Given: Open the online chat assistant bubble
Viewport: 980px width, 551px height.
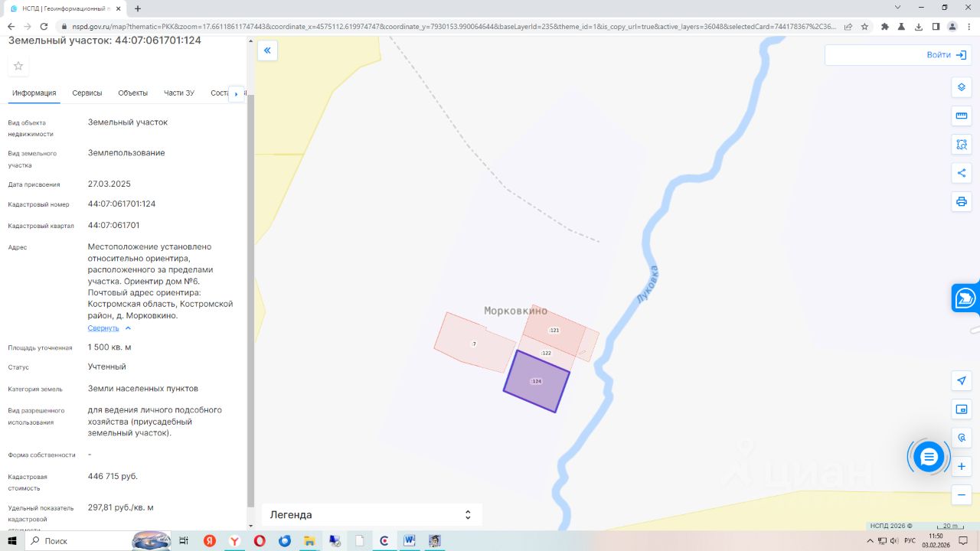Looking at the screenshot, I should [x=929, y=457].
